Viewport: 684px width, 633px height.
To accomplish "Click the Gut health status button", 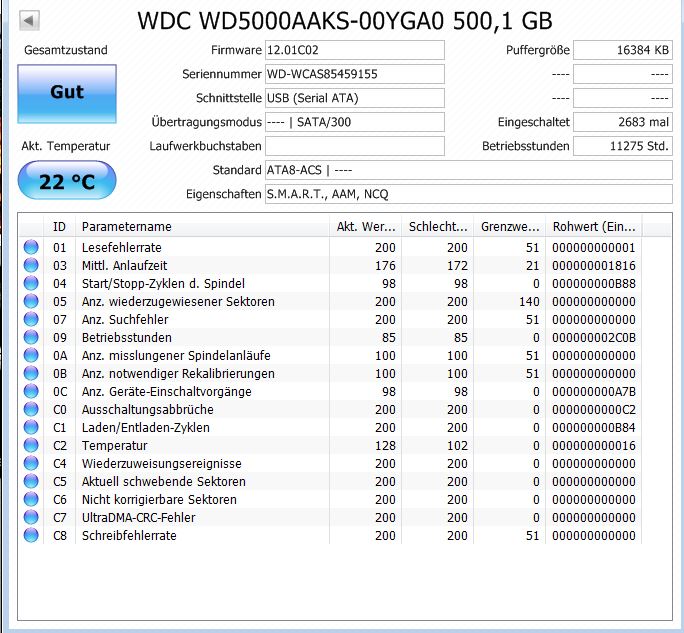I will pos(67,94).
